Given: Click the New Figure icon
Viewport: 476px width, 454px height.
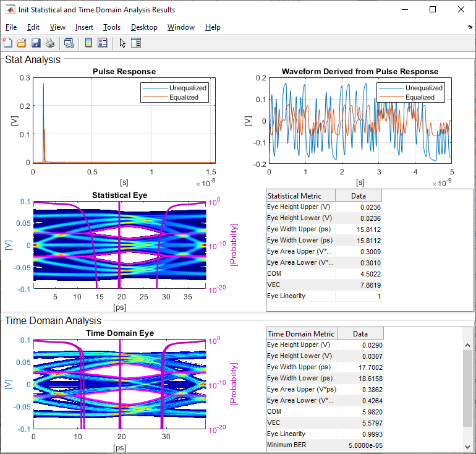Looking at the screenshot, I should click(x=7, y=43).
